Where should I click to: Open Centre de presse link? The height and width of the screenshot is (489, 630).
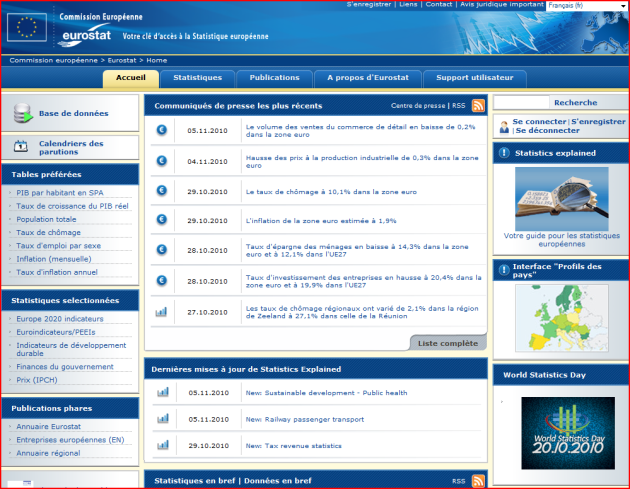pyautogui.click(x=418, y=106)
